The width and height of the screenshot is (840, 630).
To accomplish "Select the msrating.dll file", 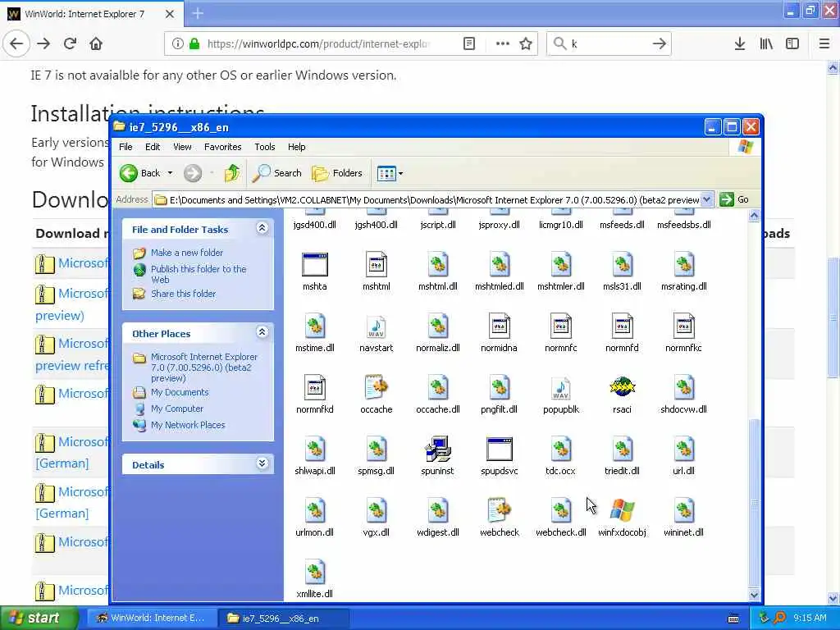I will point(683,265).
